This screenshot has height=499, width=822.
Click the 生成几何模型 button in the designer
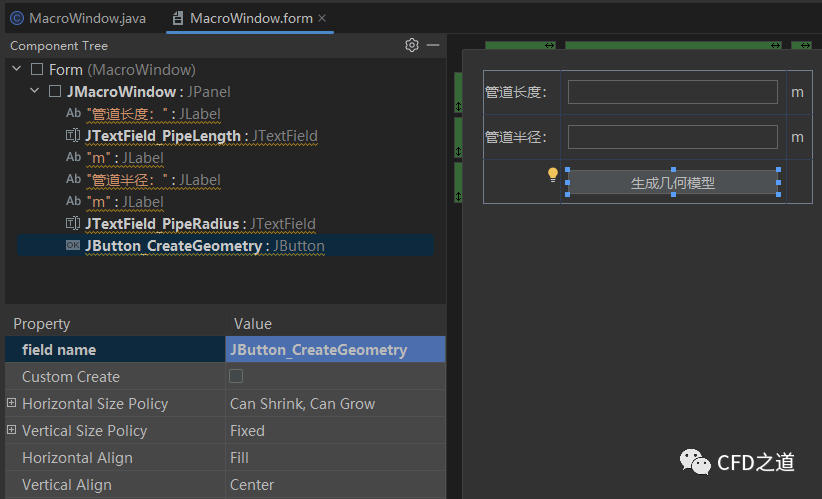672,183
